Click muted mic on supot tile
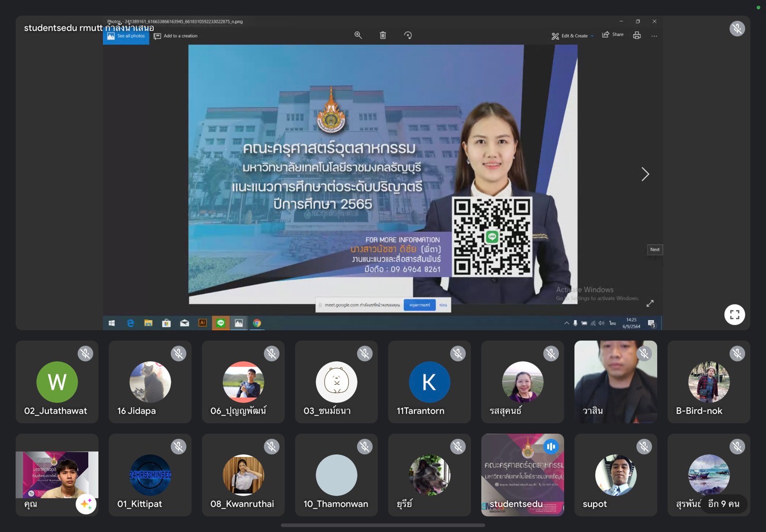This screenshot has height=532, width=766. tap(644, 447)
